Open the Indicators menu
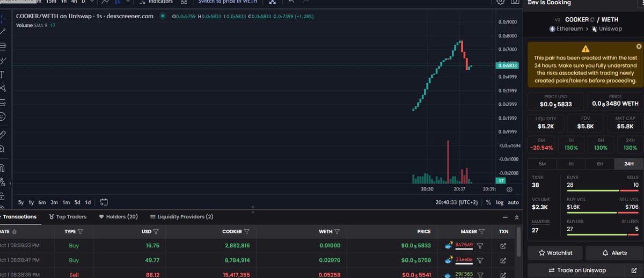Image resolution: width=644 pixels, height=278 pixels. pos(157,2)
